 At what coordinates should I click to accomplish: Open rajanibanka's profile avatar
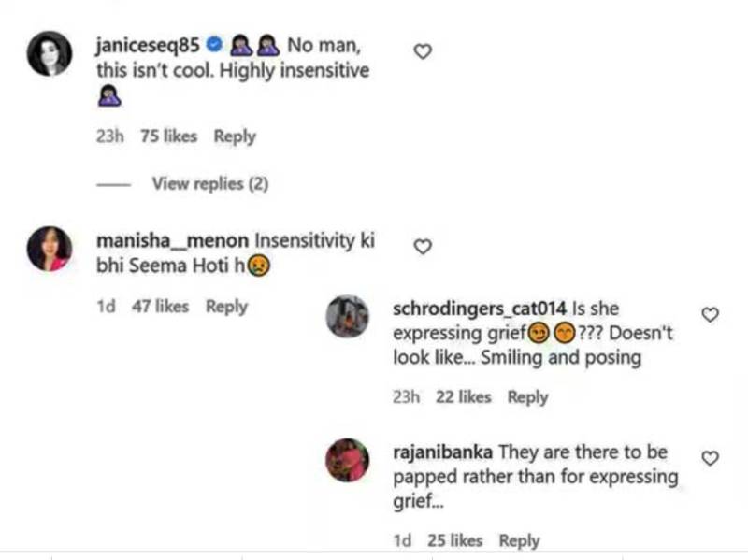pos(347,460)
